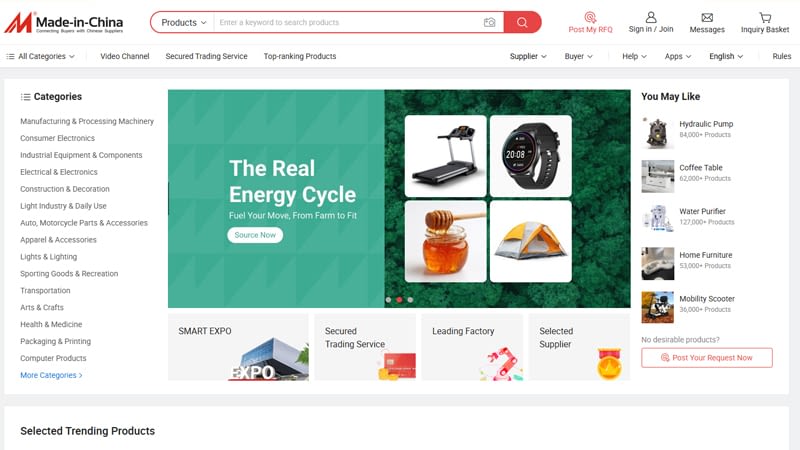
Task: Select the first carousel slide dot
Action: tap(388, 300)
